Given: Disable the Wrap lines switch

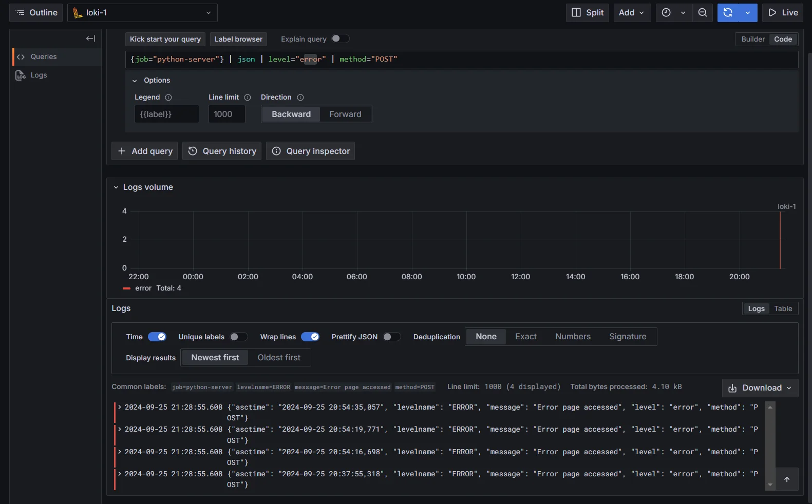Looking at the screenshot, I should click(x=310, y=337).
